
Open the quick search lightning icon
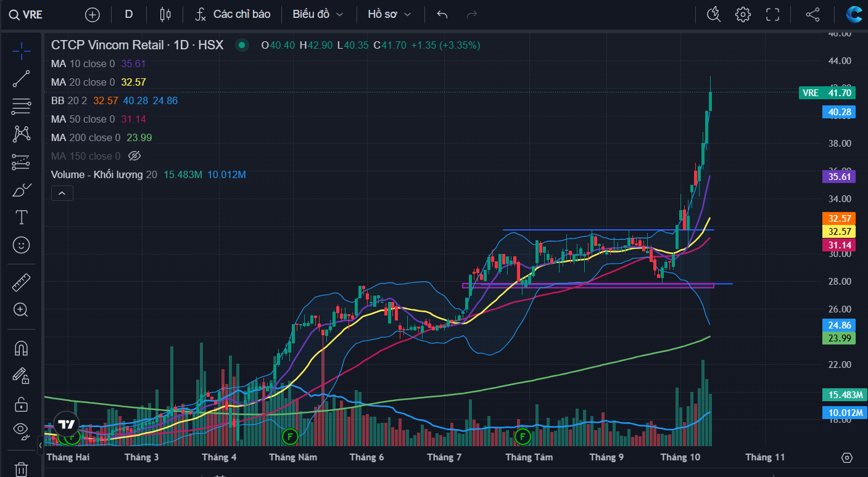click(714, 14)
